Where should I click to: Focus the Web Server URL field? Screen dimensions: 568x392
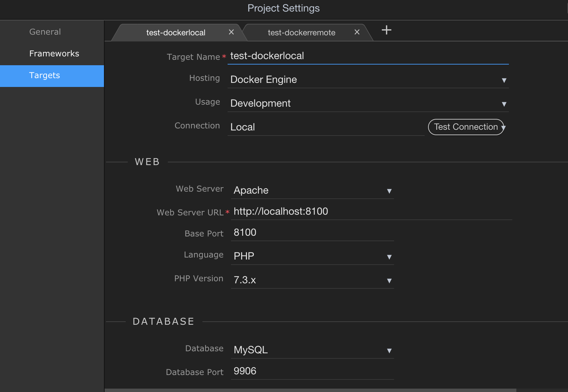(371, 212)
